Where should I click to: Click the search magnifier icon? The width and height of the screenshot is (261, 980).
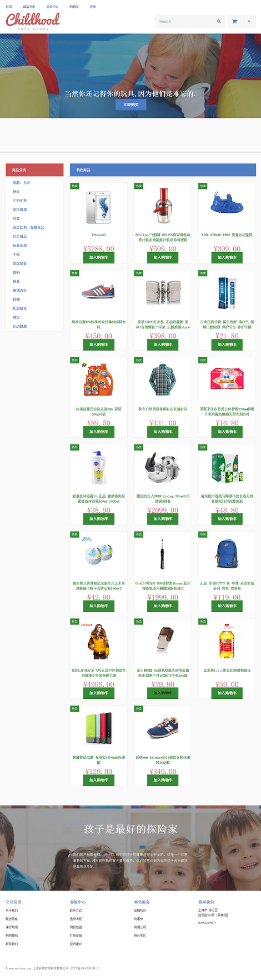pos(219,21)
